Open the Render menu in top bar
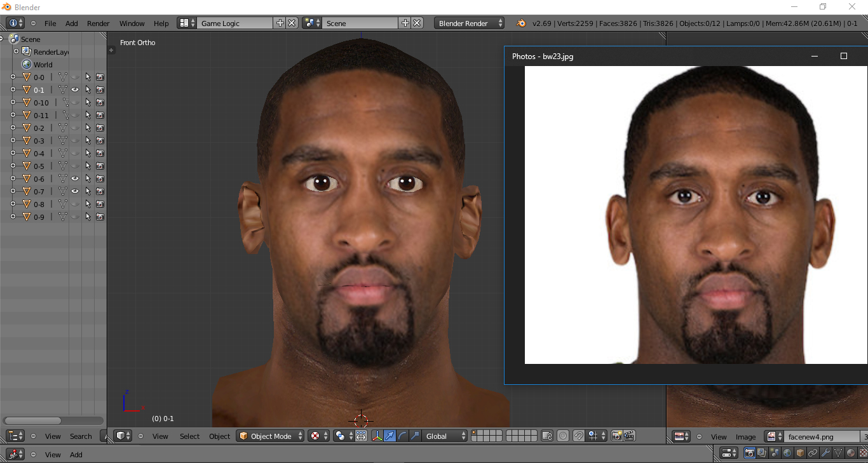Viewport: 868px width, 463px height. (98, 23)
